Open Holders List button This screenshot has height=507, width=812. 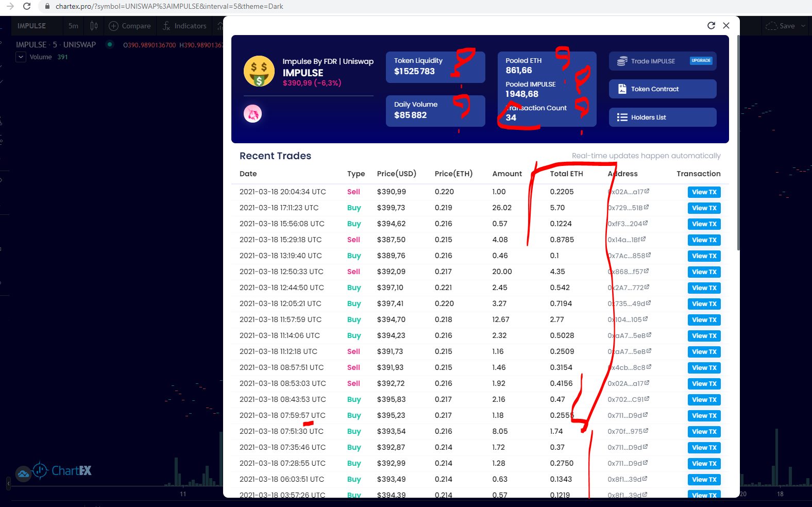click(663, 117)
